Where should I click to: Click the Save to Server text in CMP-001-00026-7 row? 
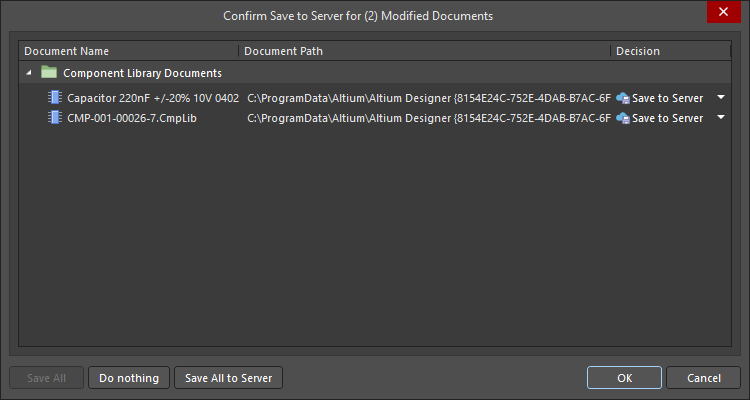pyautogui.click(x=667, y=118)
